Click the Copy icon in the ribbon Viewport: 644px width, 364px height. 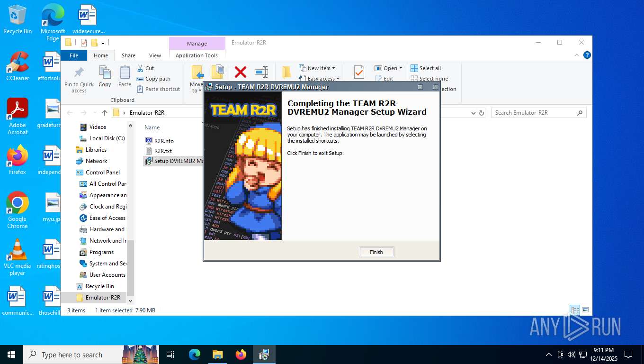(x=105, y=77)
